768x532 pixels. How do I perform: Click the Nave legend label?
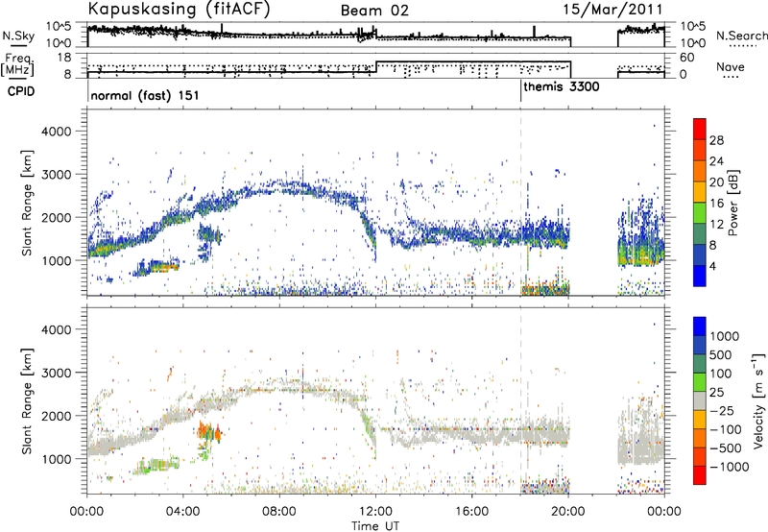(x=731, y=67)
